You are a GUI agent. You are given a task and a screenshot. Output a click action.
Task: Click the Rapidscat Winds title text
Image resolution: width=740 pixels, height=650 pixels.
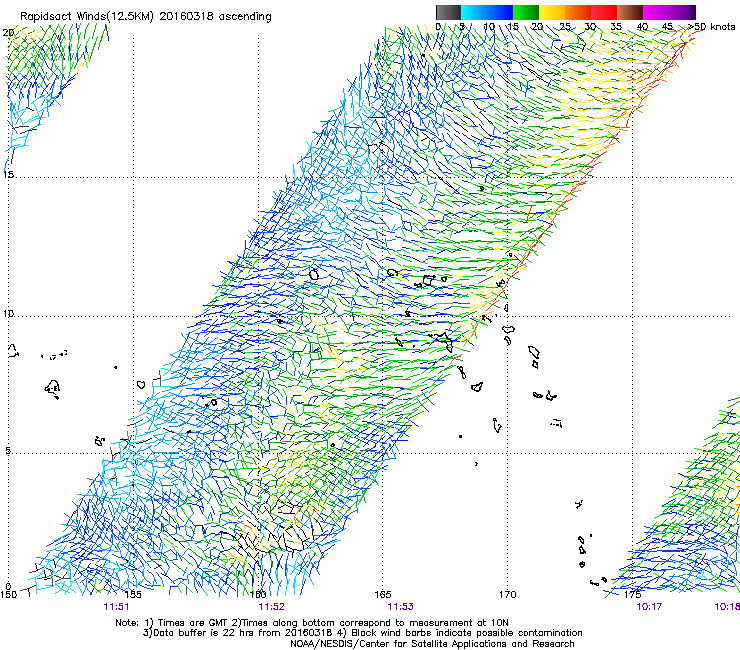click(x=145, y=17)
